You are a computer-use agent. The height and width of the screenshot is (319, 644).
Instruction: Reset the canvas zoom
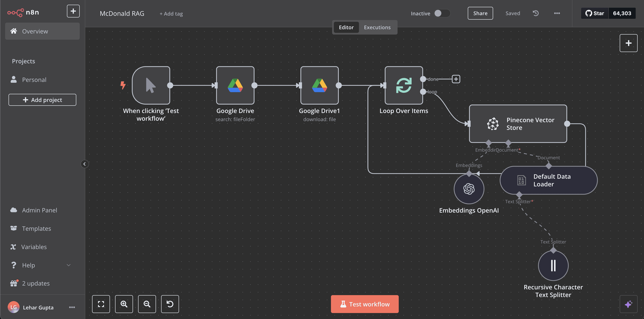[x=170, y=304]
